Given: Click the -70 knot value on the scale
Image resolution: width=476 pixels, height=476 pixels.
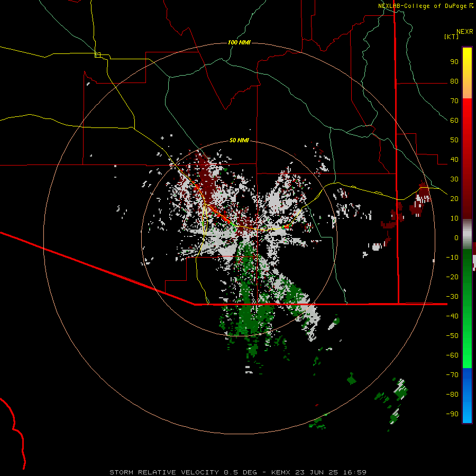Looking at the screenshot, I should pos(452,375).
